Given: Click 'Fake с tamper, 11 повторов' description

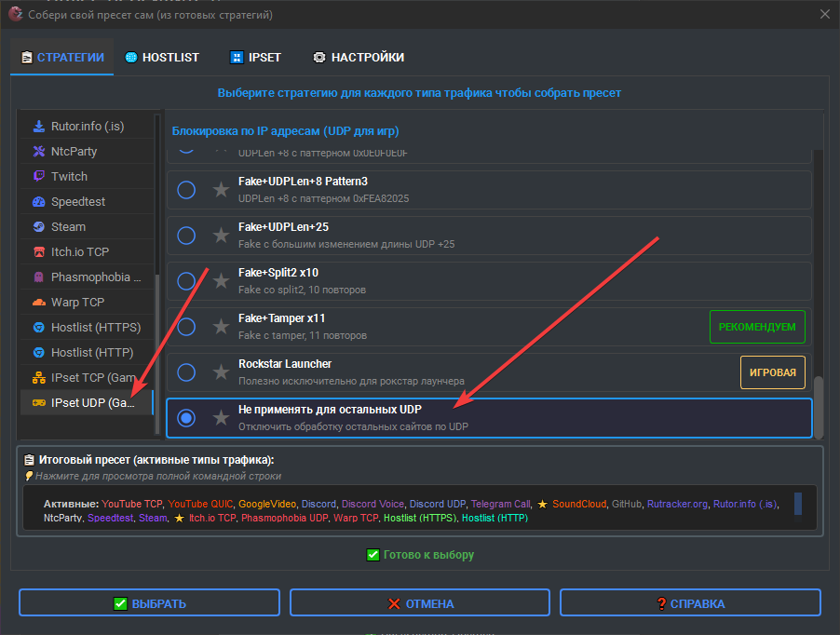Looking at the screenshot, I should [303, 335].
